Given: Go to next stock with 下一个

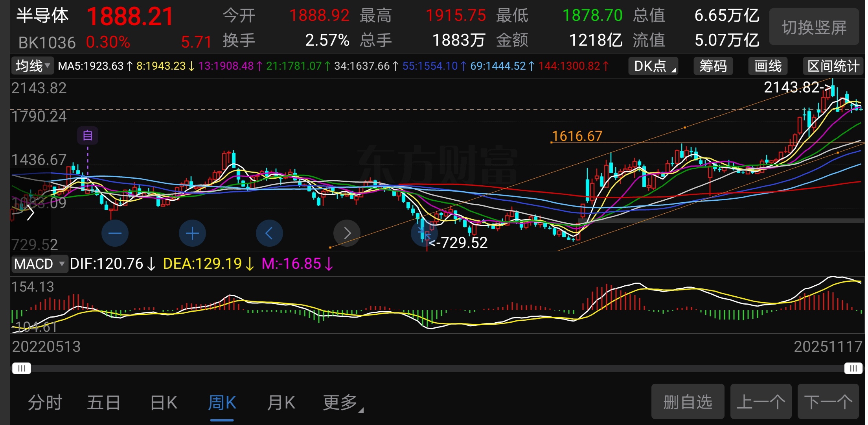Looking at the screenshot, I should click(x=828, y=402).
